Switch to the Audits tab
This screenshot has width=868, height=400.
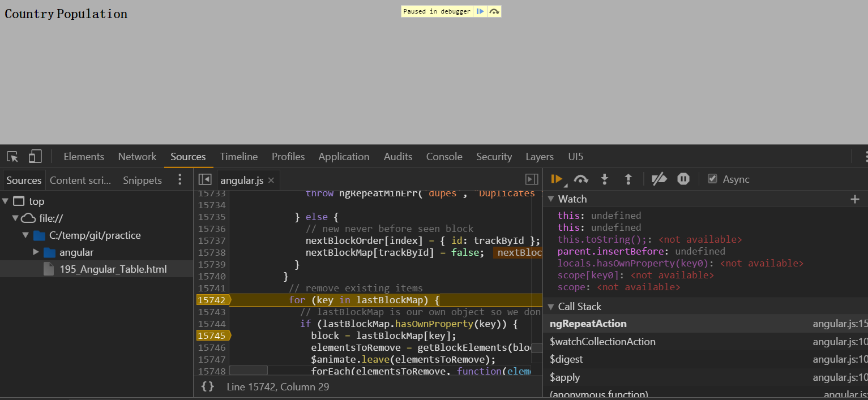398,157
